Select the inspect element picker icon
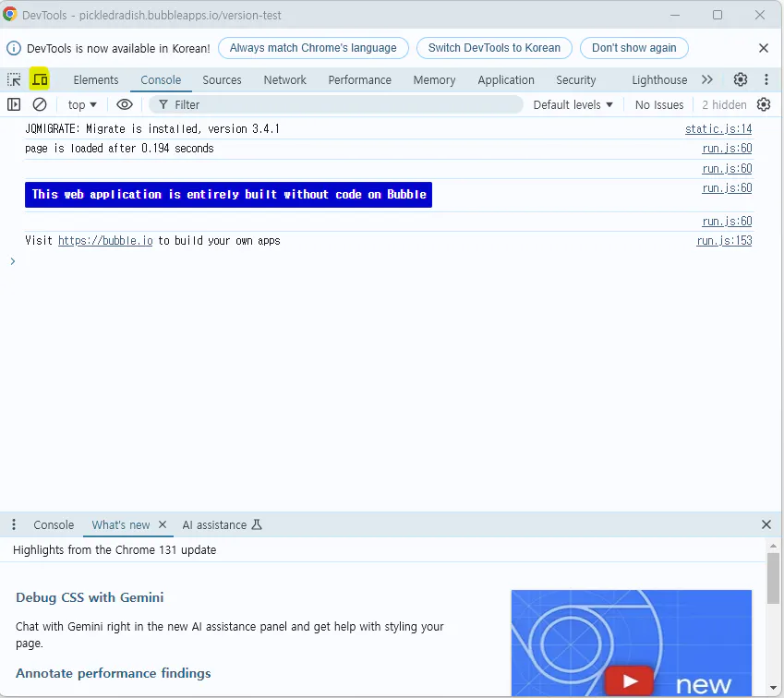Viewport: 784px width, 698px height. click(14, 79)
